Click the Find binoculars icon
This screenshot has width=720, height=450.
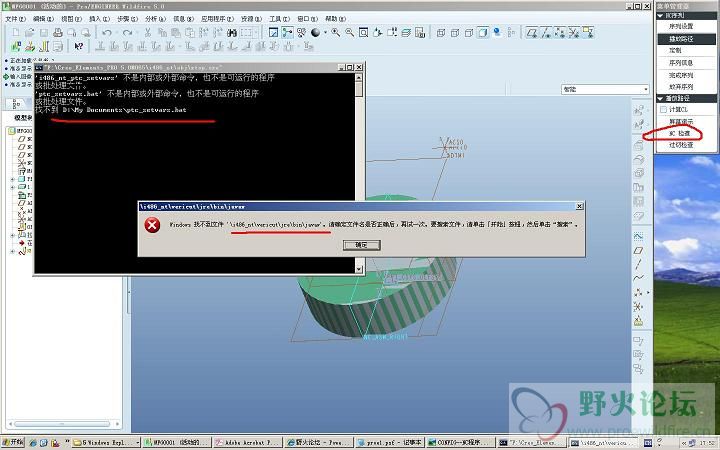pos(232,33)
